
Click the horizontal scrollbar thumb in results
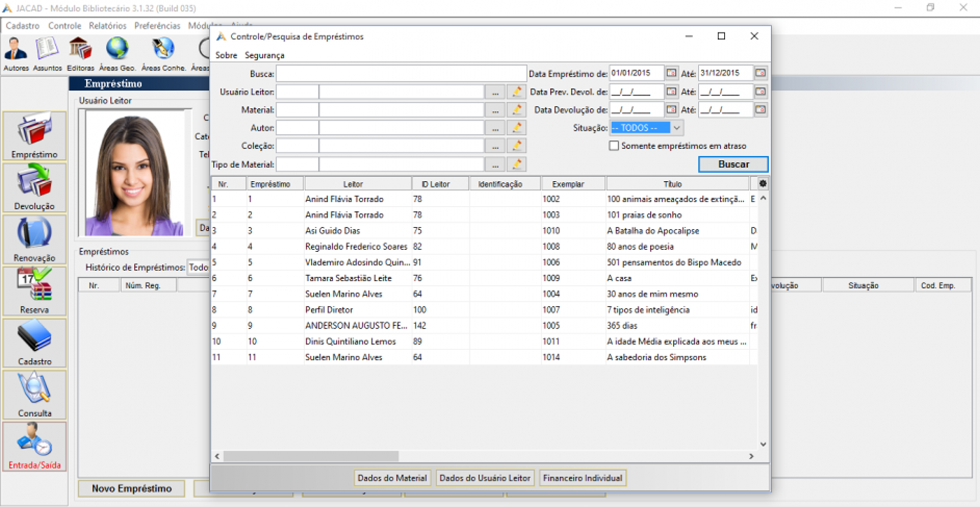click(311, 456)
